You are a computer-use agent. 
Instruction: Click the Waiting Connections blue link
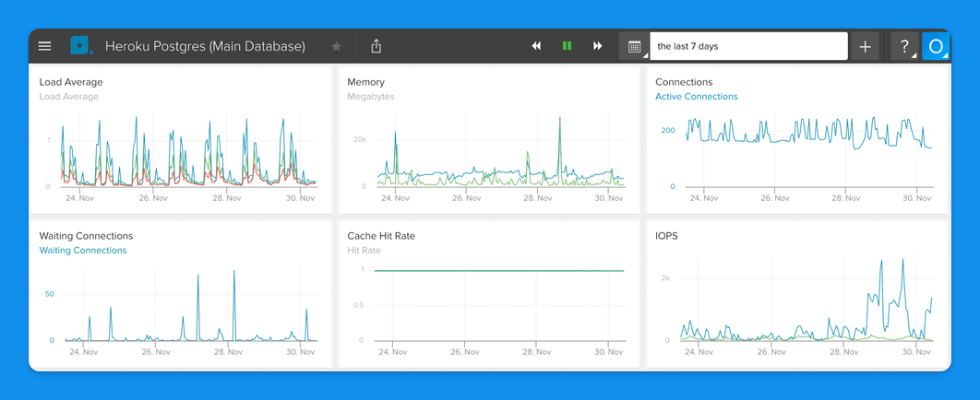[83, 251]
